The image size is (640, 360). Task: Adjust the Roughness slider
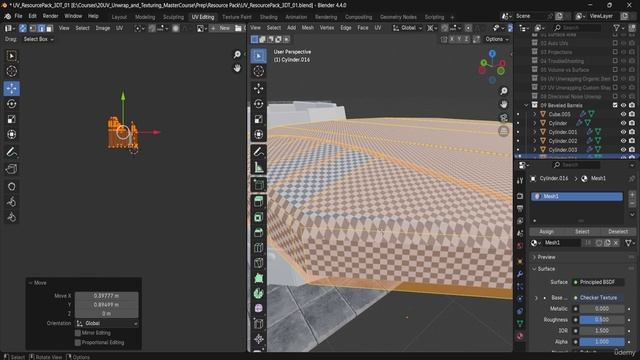(x=602, y=320)
